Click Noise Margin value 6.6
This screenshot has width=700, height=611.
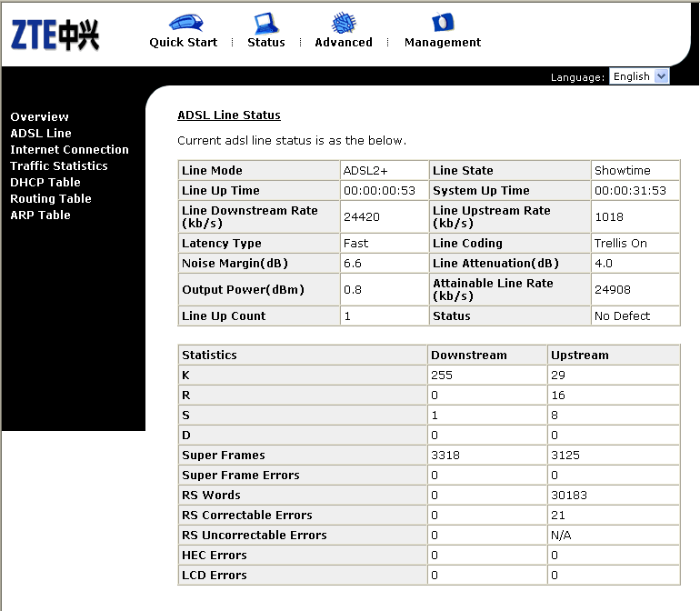(352, 264)
